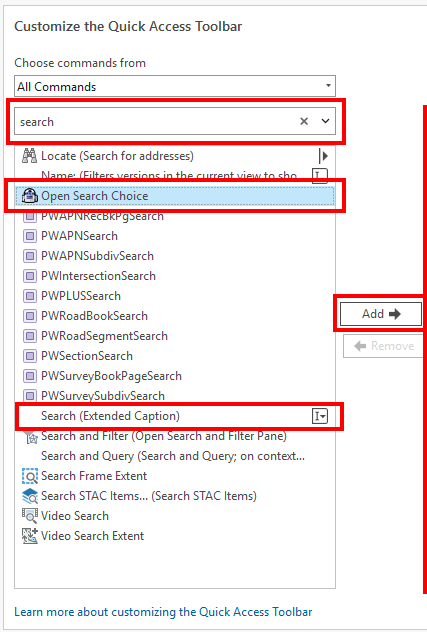Click the PWAPNSearch command icon
The width and height of the screenshot is (427, 632).
29,236
